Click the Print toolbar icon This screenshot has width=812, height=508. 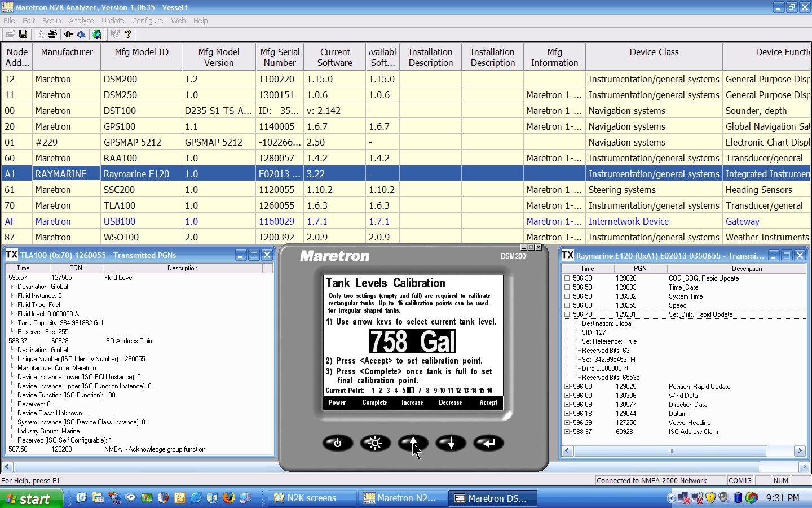52,34
